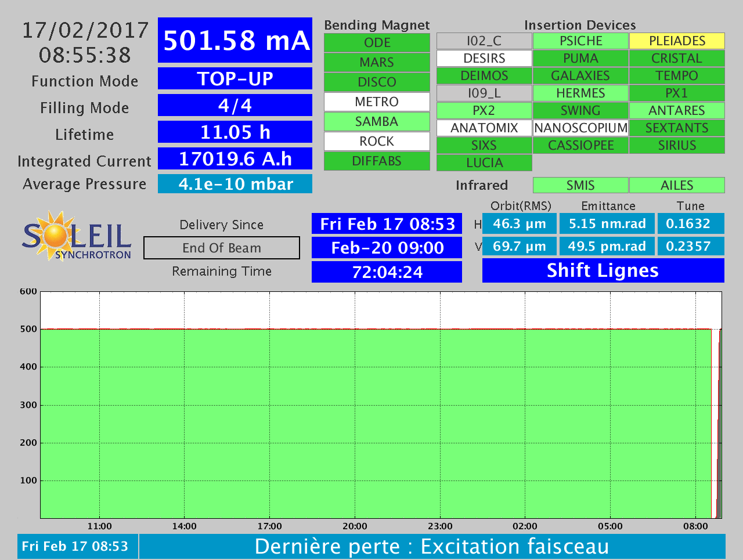This screenshot has height=560, width=743.
Task: Click the yellow PLEIADES status cell
Action: click(x=677, y=41)
